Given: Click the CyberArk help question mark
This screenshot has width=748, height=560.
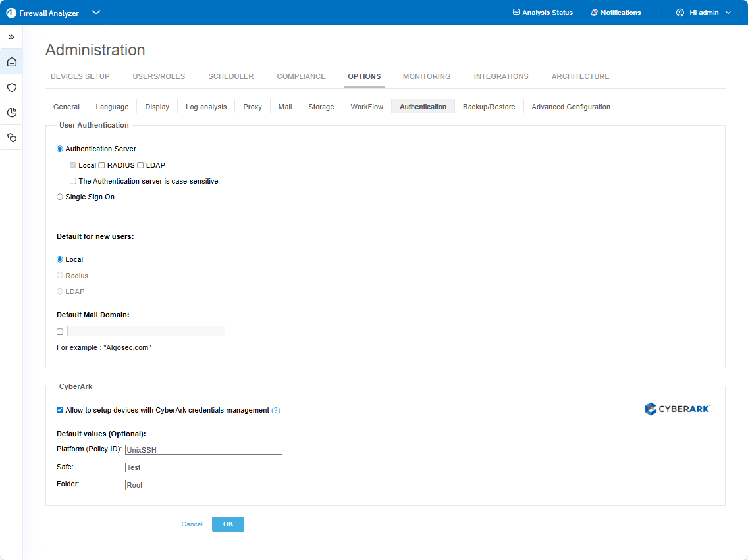Looking at the screenshot, I should [x=276, y=410].
